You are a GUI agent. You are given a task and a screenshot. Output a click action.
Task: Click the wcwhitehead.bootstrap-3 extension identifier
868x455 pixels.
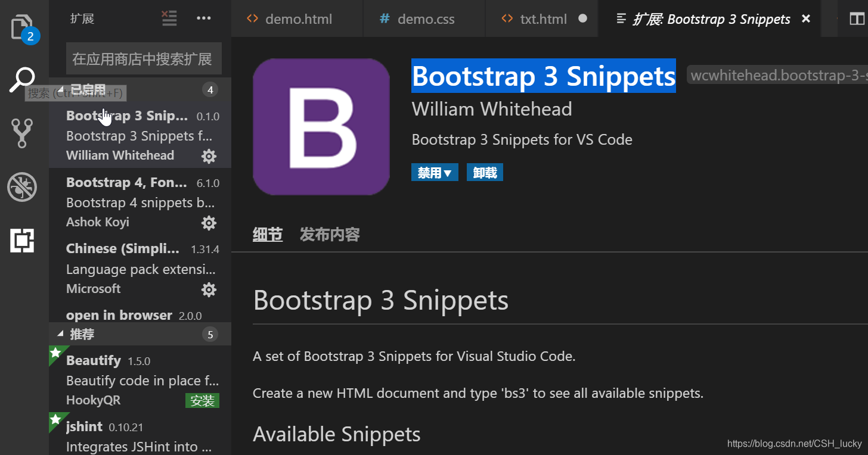pyautogui.click(x=777, y=76)
